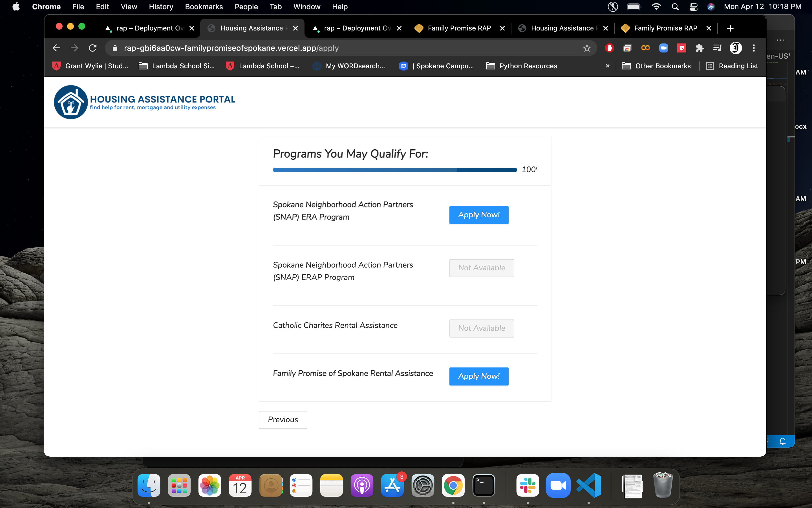Open a new tab with the plus button
The width and height of the screenshot is (812, 508).
[730, 28]
